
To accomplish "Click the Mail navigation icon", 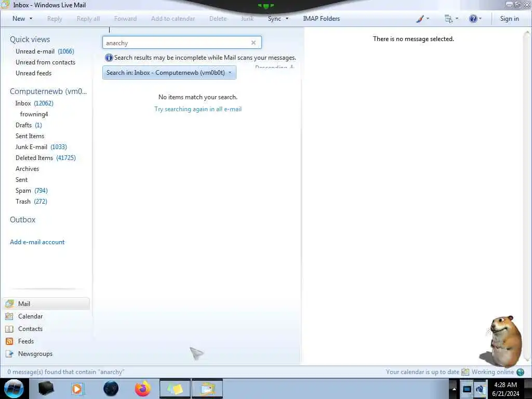I will click(9, 303).
